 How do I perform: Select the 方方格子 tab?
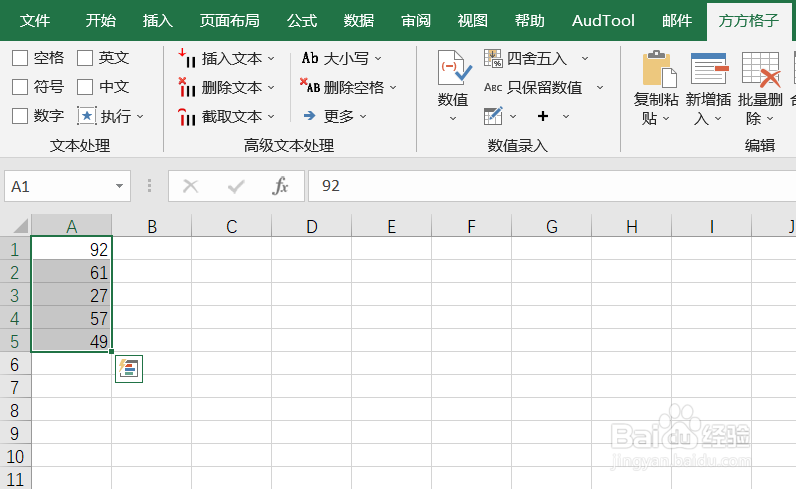coord(748,21)
